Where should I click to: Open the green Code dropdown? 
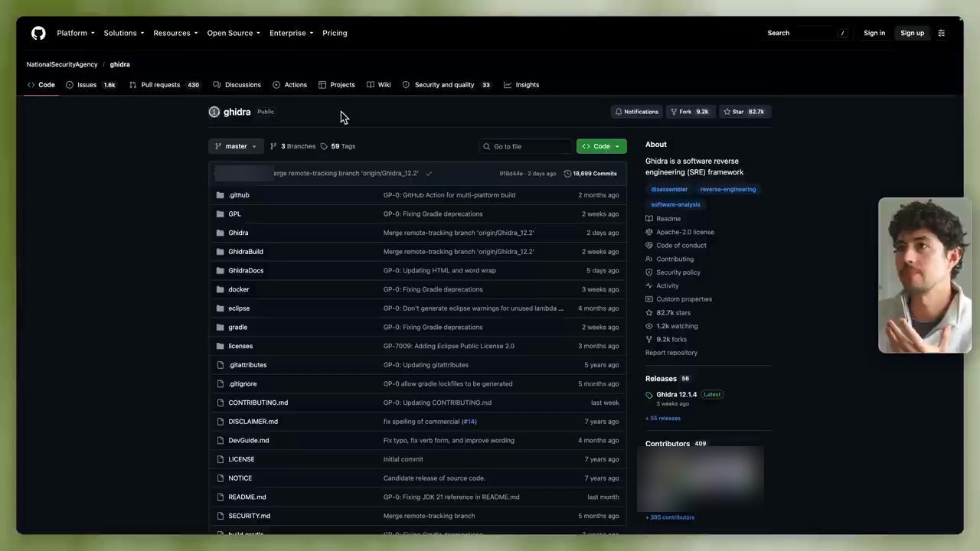pyautogui.click(x=601, y=146)
